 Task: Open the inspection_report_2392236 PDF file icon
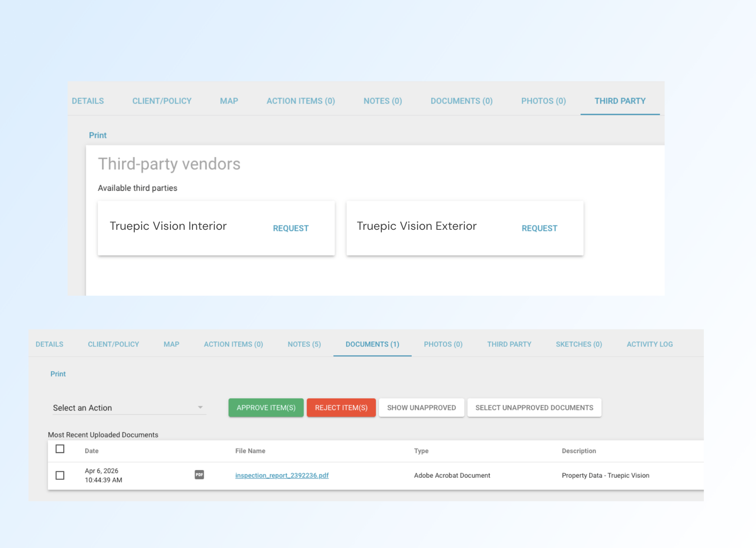click(199, 475)
